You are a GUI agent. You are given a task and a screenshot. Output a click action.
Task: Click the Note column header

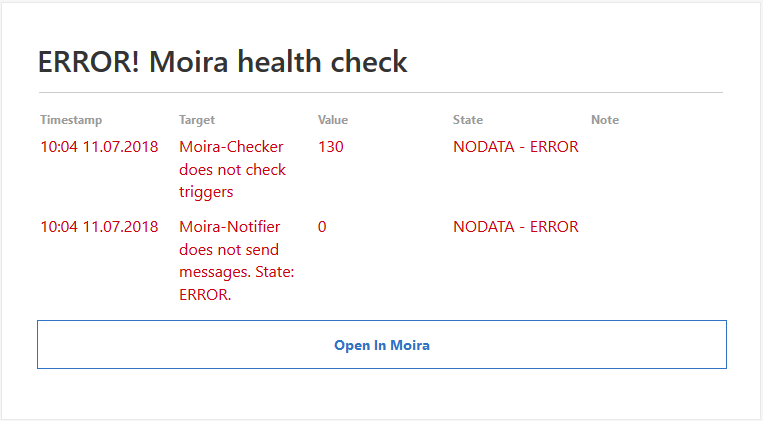pos(605,120)
